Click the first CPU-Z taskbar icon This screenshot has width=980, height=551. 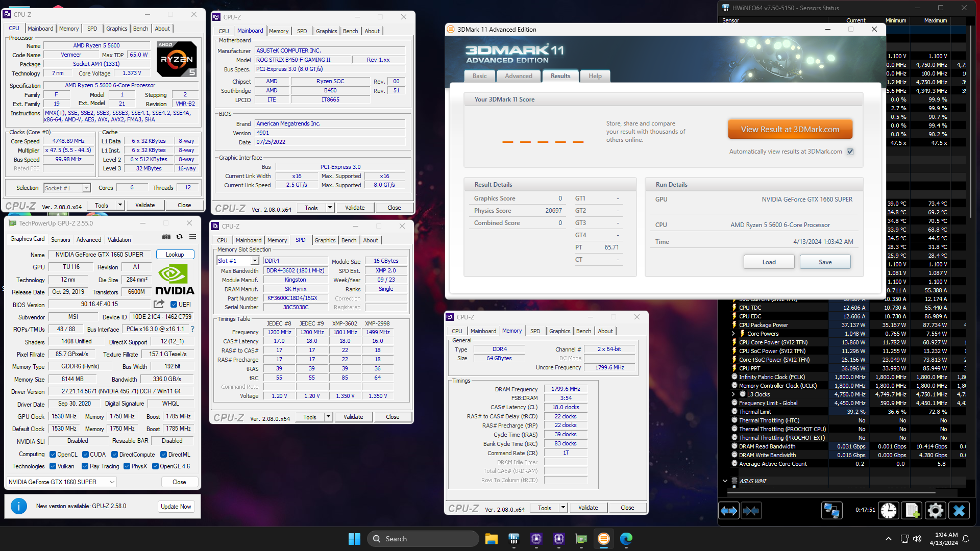tap(536, 539)
